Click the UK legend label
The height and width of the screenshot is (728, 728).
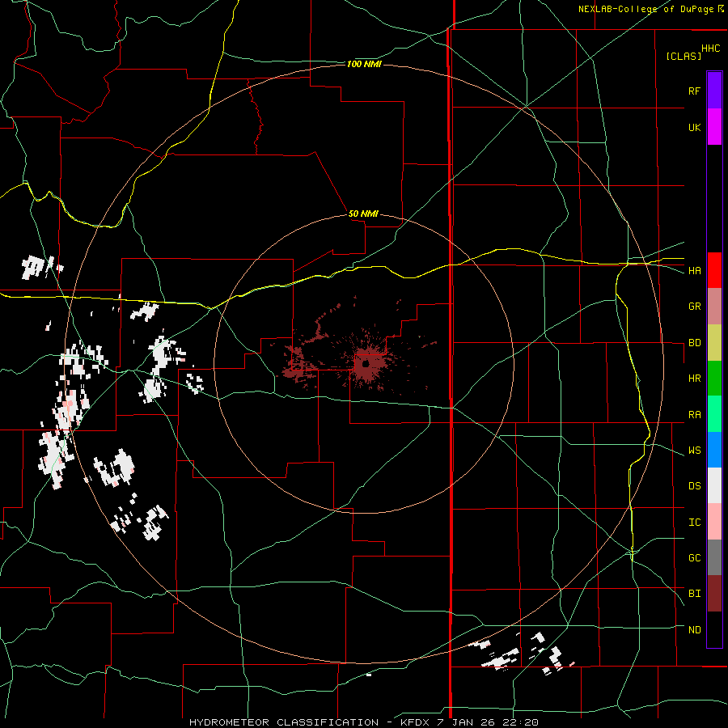(x=694, y=127)
